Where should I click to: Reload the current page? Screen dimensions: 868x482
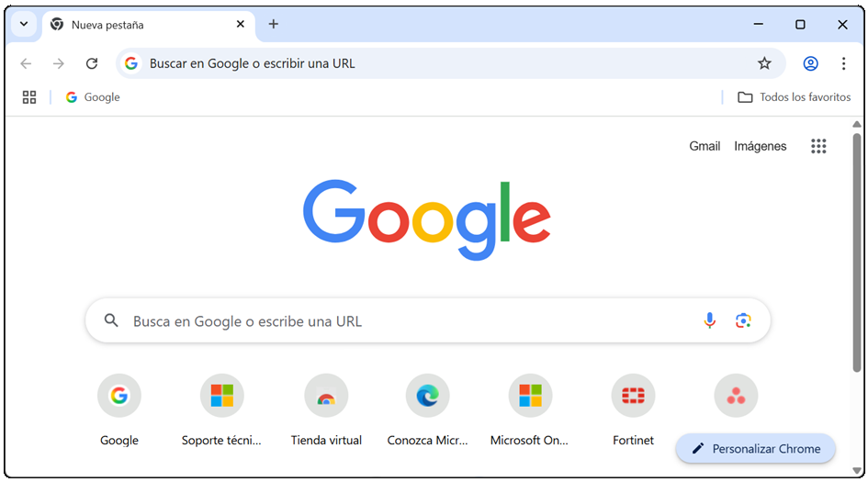(x=92, y=63)
